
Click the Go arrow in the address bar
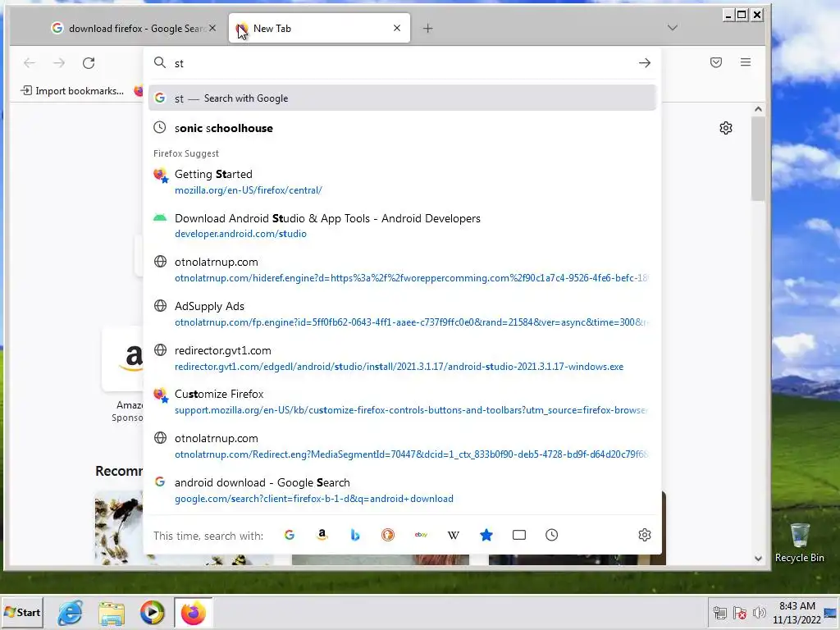pyautogui.click(x=645, y=62)
